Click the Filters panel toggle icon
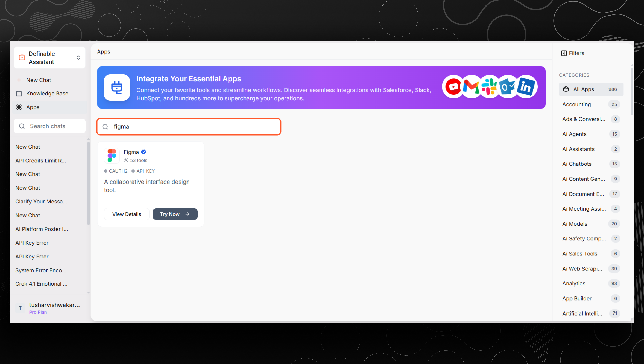 pyautogui.click(x=564, y=53)
